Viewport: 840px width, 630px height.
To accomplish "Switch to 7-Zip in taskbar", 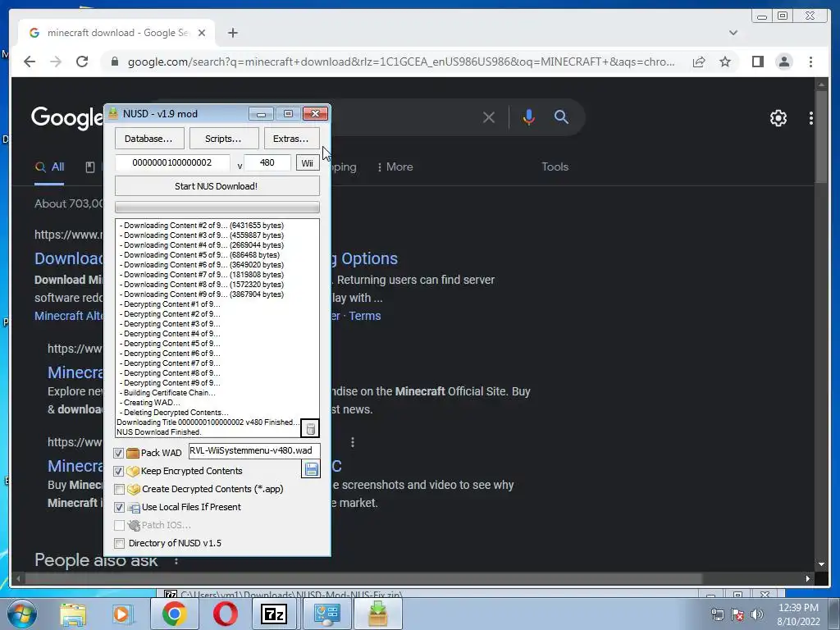I will tap(274, 614).
